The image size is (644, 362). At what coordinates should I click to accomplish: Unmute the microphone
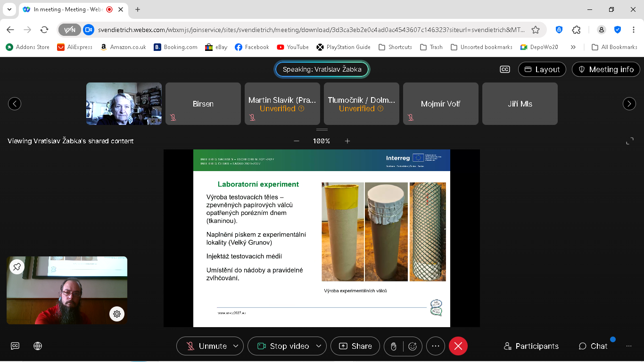pyautogui.click(x=206, y=346)
